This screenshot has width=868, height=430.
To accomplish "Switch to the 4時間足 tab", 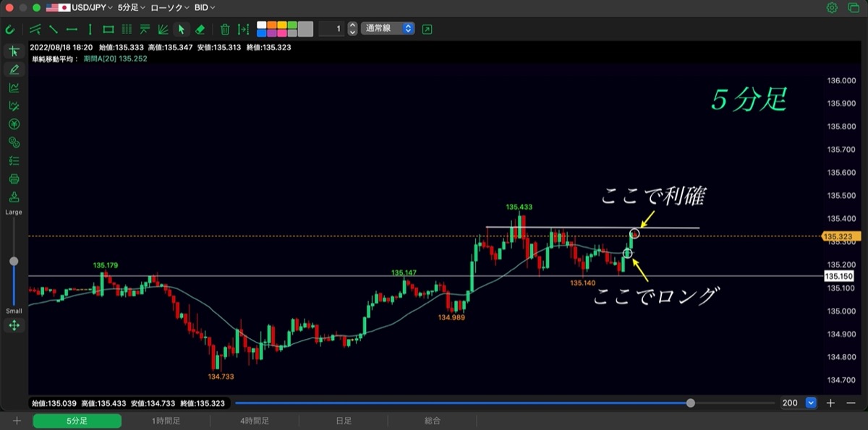I will tap(255, 421).
